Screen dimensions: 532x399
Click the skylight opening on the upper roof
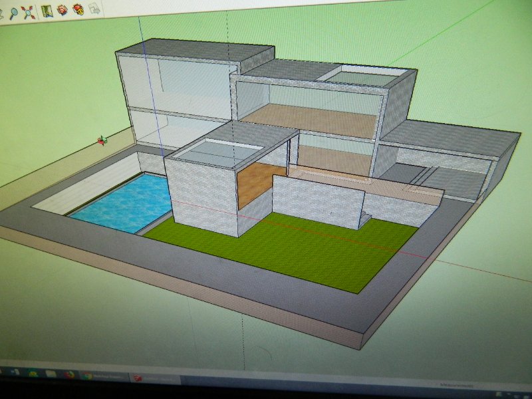tap(362, 78)
